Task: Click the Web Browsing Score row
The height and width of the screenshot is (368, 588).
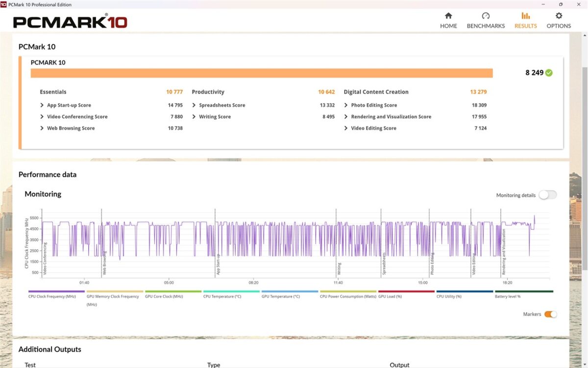Action: [x=71, y=128]
